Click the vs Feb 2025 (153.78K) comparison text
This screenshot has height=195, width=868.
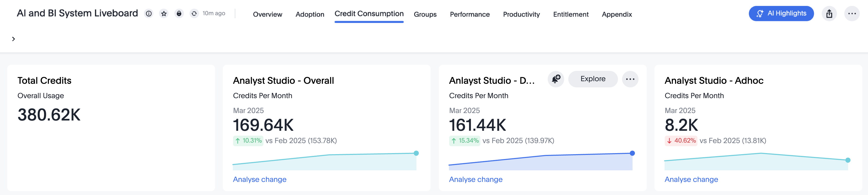tap(301, 141)
